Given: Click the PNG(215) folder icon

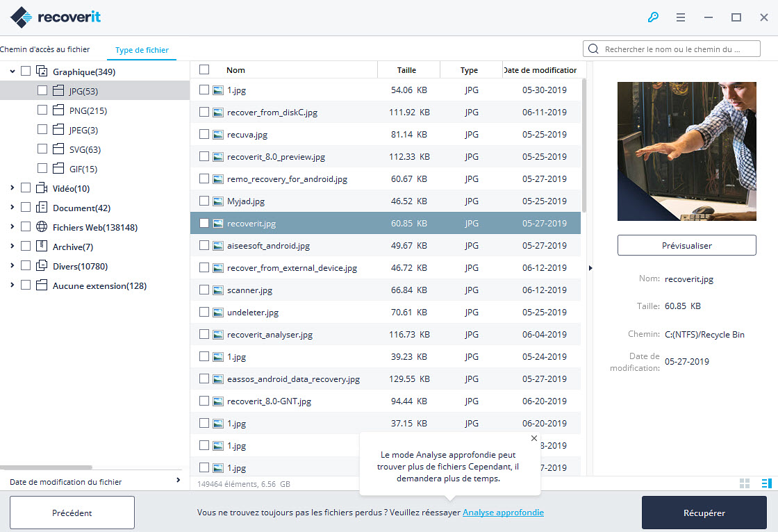Looking at the screenshot, I should pos(58,110).
